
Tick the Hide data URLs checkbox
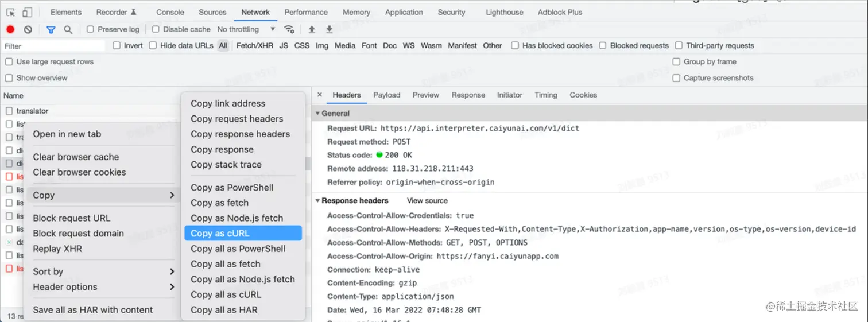[x=153, y=45]
